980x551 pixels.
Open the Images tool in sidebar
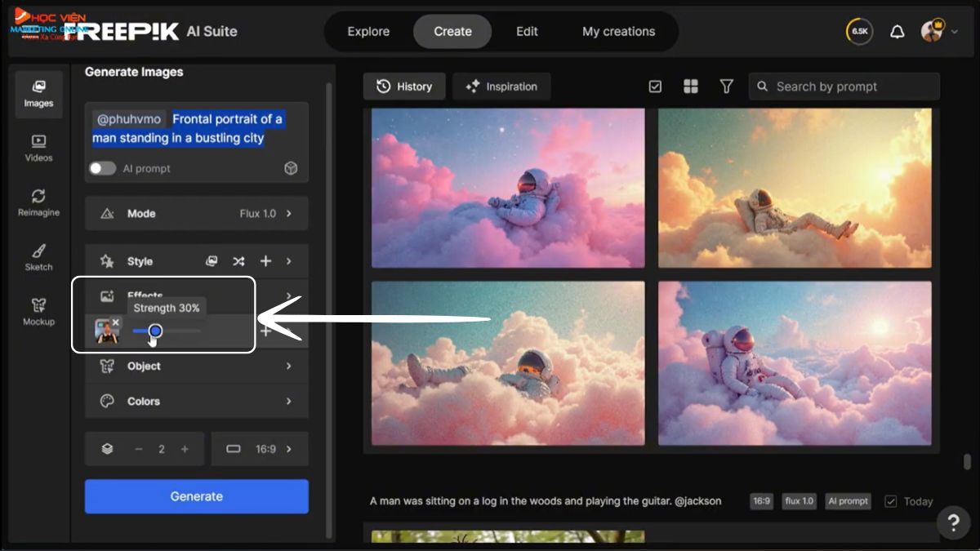(38, 93)
